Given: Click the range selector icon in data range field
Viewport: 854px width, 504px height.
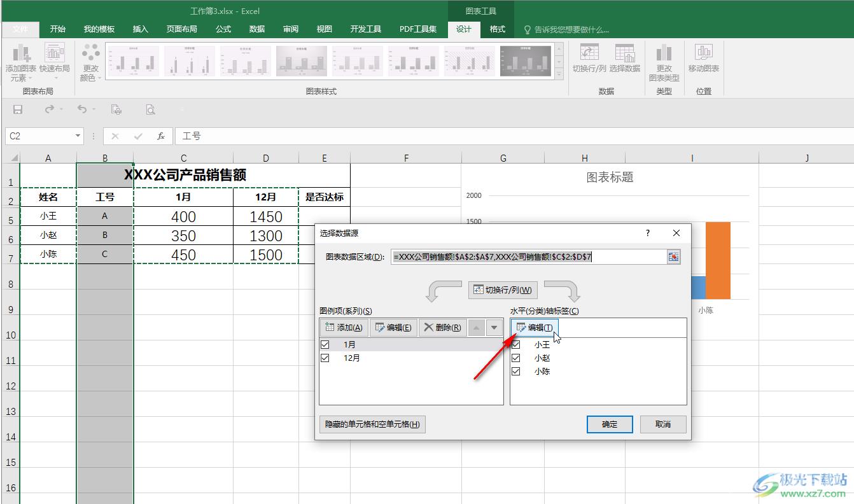Looking at the screenshot, I should point(673,256).
